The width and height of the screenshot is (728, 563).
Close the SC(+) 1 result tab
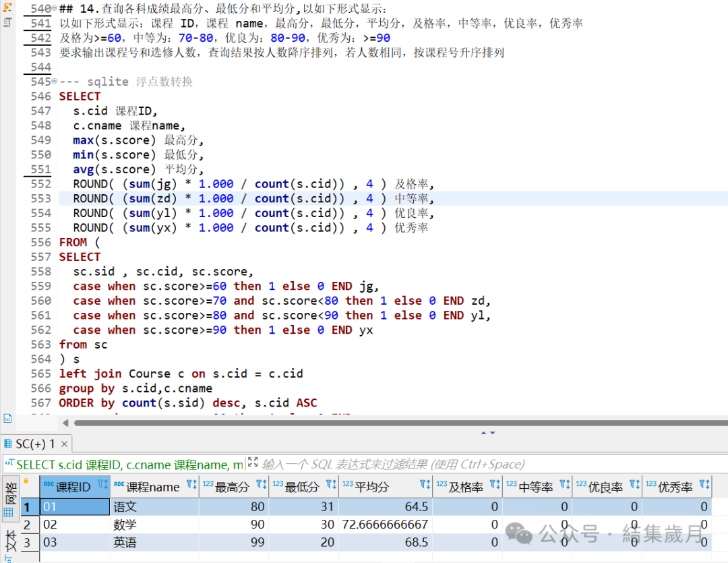(x=65, y=444)
